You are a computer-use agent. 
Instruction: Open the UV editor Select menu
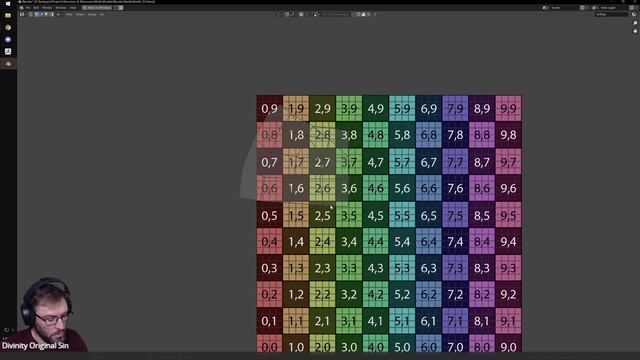click(x=80, y=14)
